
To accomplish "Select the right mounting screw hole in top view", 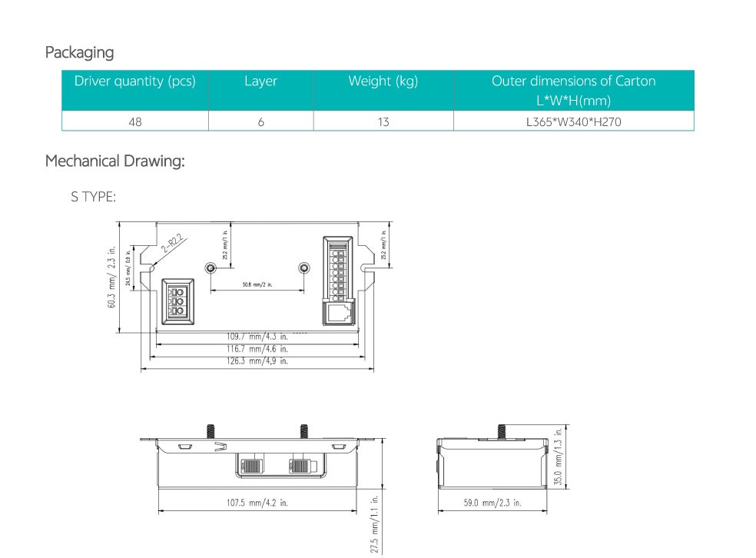I will point(304,268).
